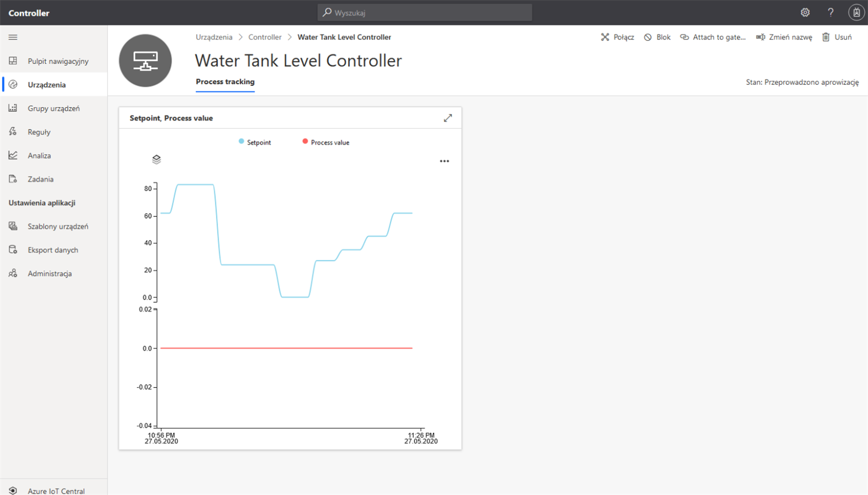Open Grupy urządzeń page

[x=54, y=108]
